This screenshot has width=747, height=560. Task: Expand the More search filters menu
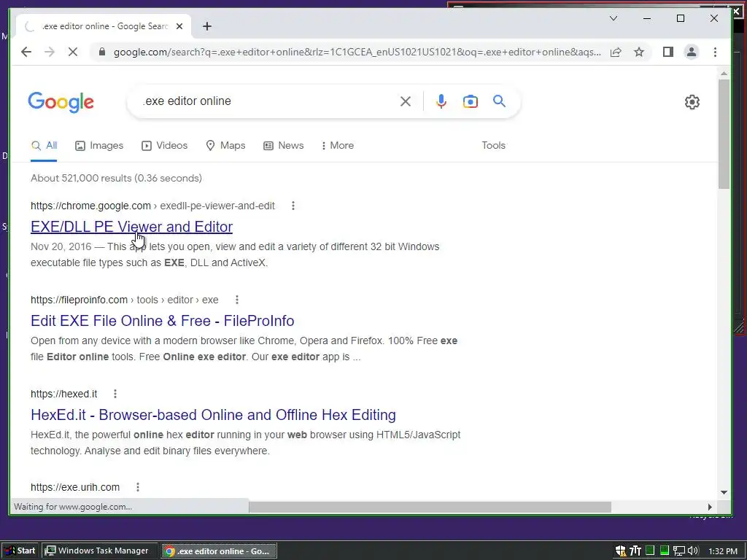[337, 145]
